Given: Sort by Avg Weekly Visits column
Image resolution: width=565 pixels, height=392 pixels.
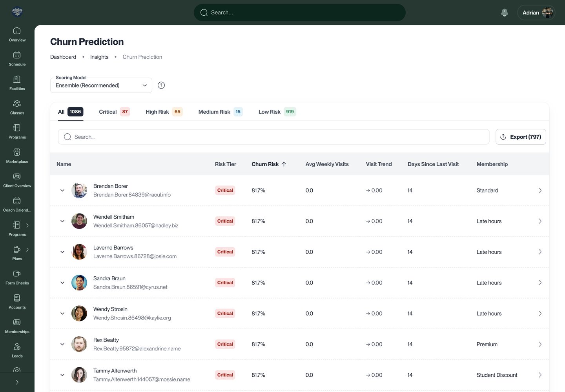Looking at the screenshot, I should [x=327, y=164].
